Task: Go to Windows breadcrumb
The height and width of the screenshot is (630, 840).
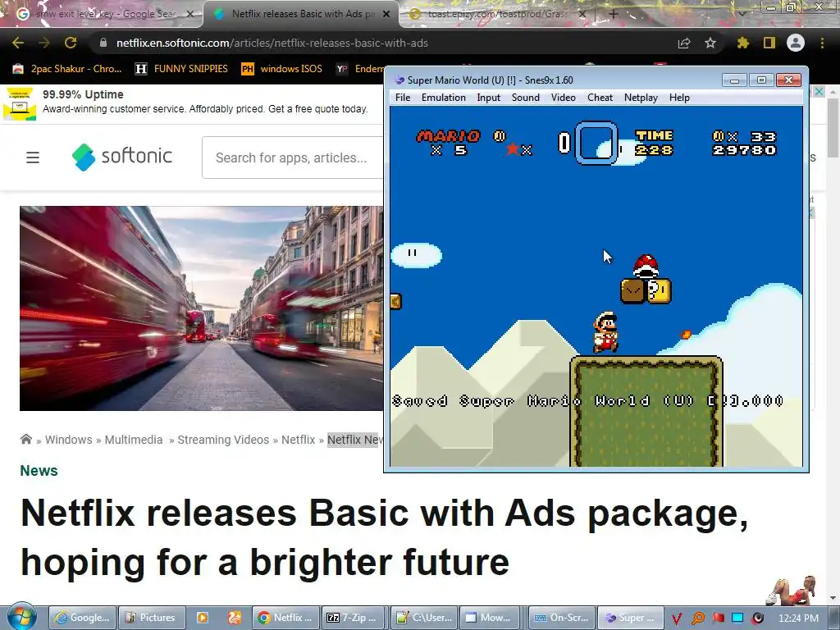Action: [x=69, y=440]
